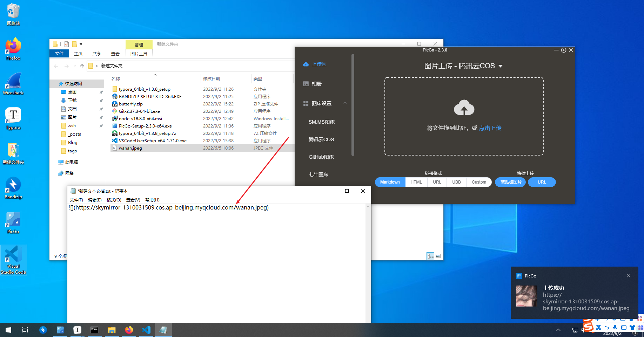Image resolution: width=644 pixels, height=337 pixels.
Task: Click the quick upload URL button
Action: pyautogui.click(x=542, y=182)
